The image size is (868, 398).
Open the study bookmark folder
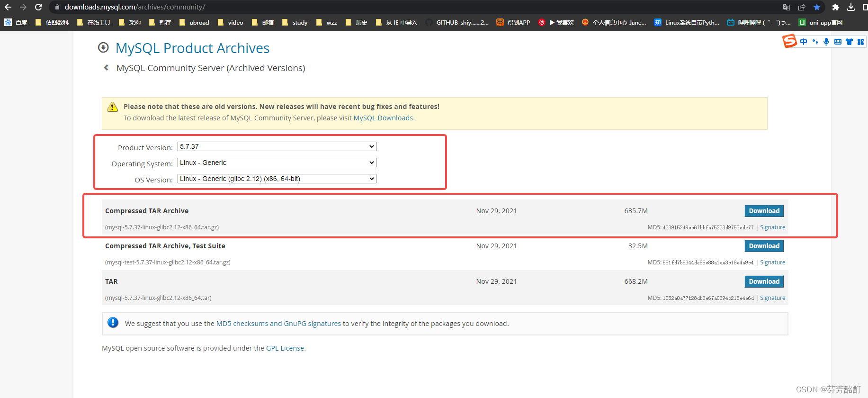click(295, 22)
